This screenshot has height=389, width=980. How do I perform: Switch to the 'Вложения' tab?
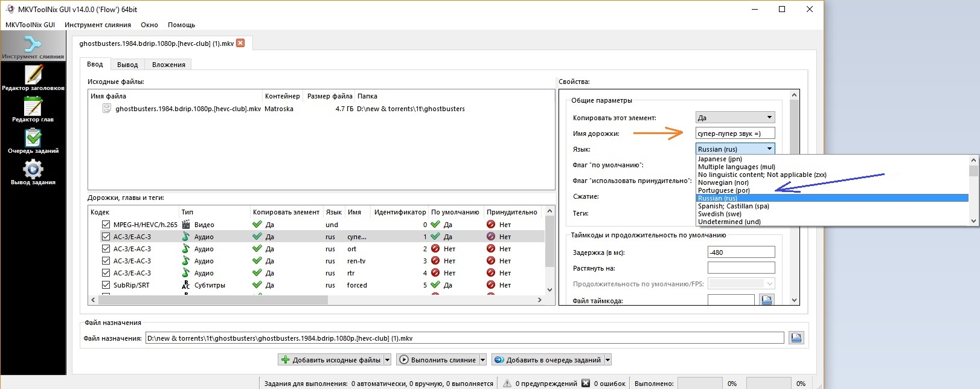coord(168,65)
